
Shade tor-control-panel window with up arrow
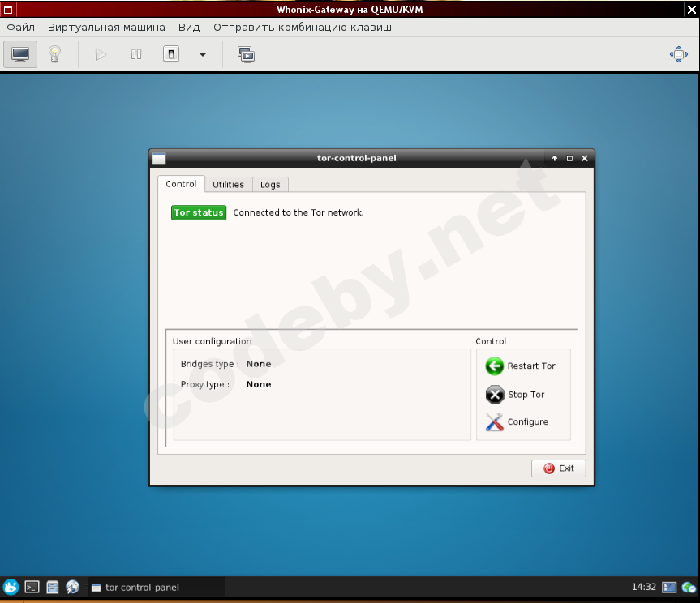[x=555, y=158]
